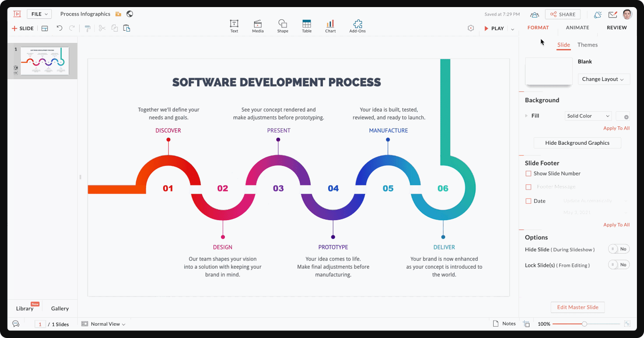
Task: Open the background fill color swatch
Action: coord(623,116)
